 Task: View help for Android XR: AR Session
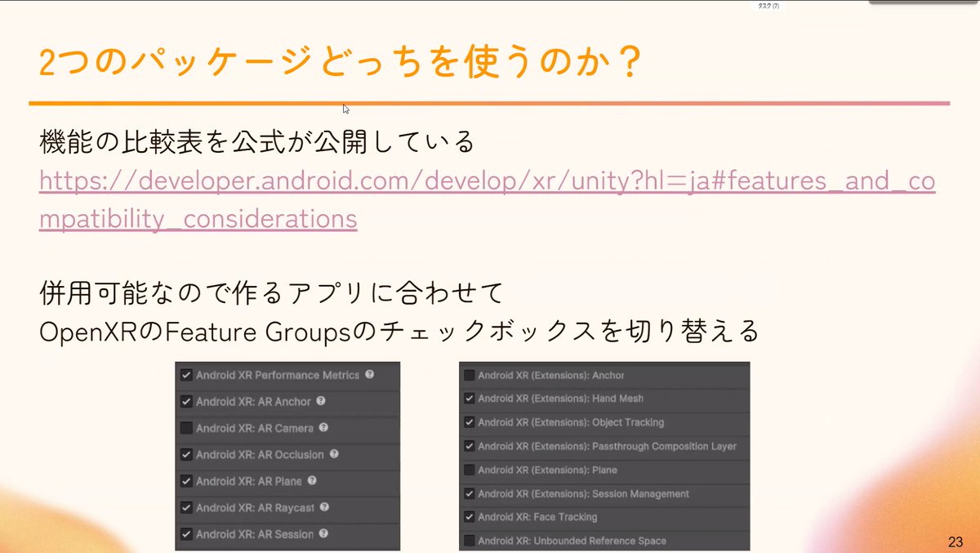[323, 531]
